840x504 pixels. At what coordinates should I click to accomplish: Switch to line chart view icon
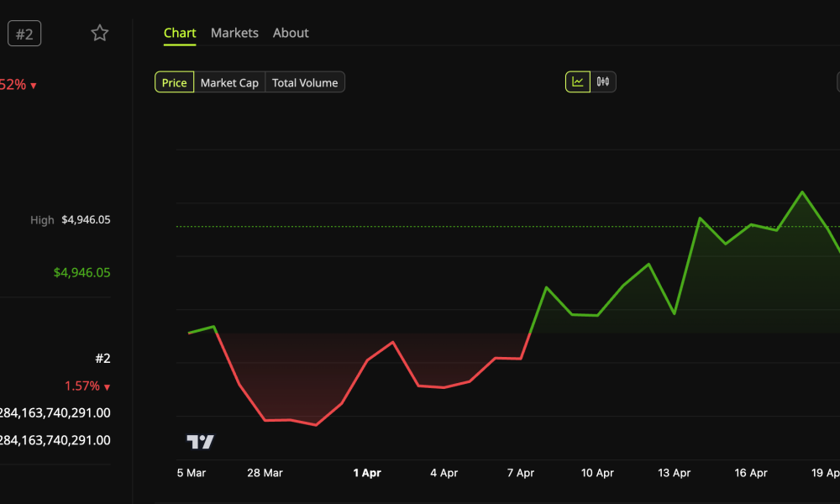(578, 82)
